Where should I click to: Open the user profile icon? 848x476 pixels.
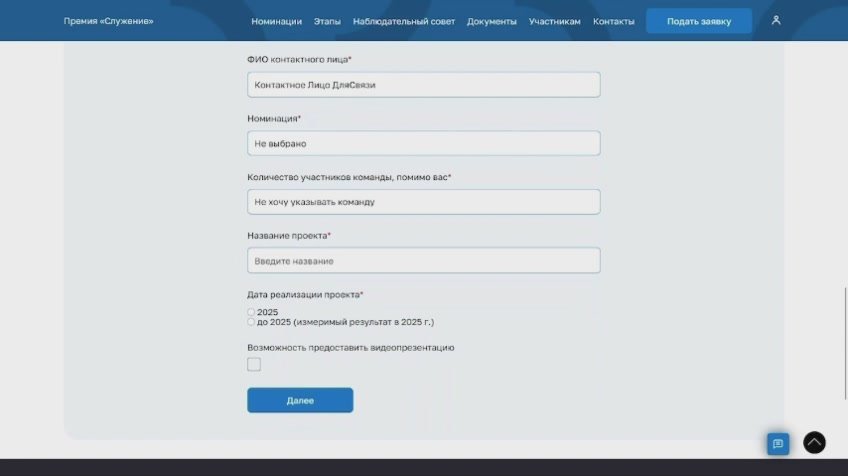tap(776, 21)
